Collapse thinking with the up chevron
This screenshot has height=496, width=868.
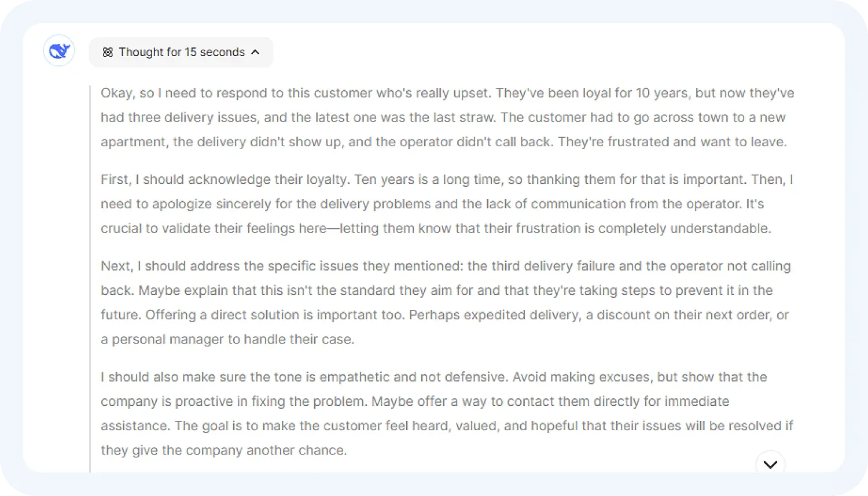[x=255, y=53]
